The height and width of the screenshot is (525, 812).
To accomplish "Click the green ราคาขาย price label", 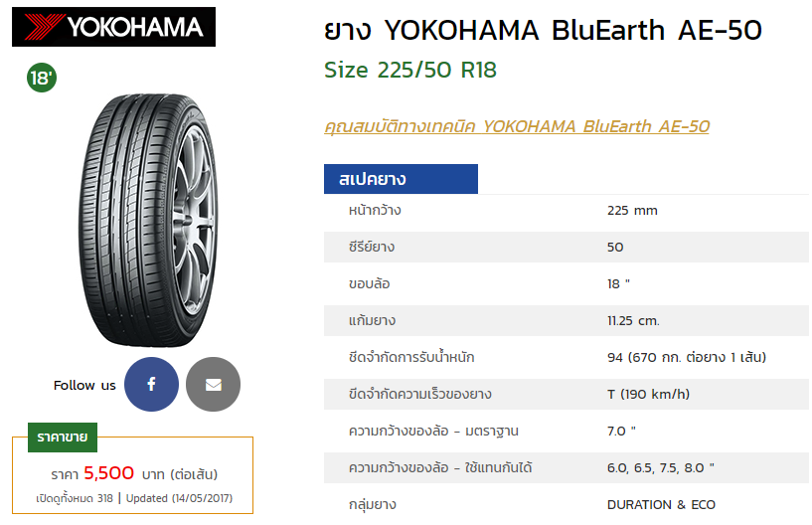I will pos(62,437).
